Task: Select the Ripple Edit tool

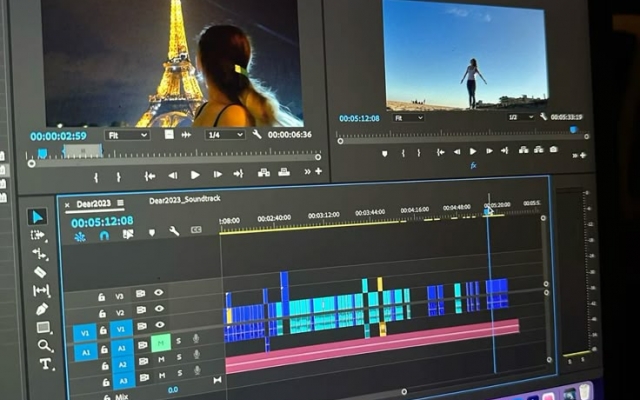Action: (x=40, y=254)
